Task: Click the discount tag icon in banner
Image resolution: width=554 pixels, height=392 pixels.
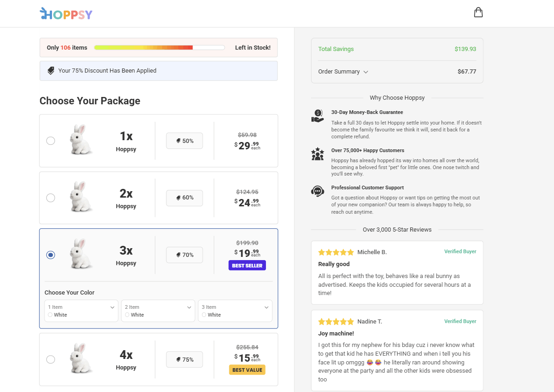Action: pos(51,71)
